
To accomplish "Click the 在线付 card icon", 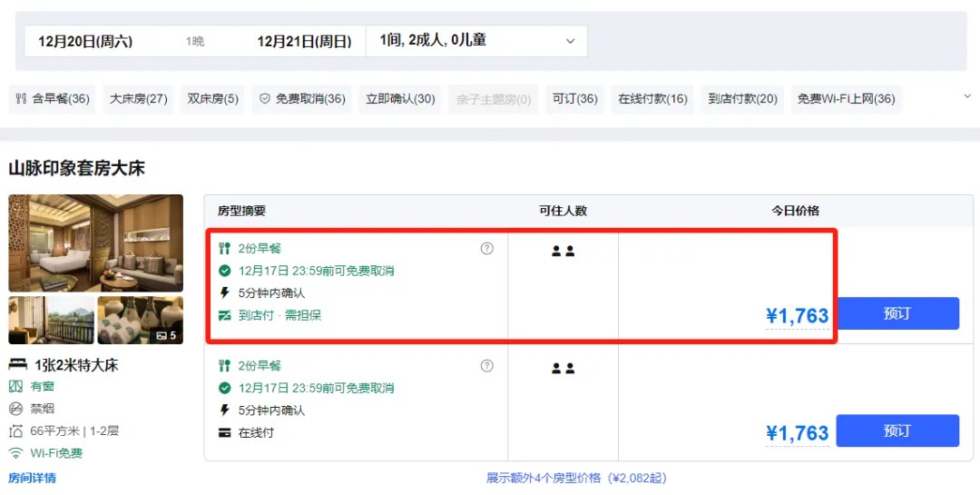I will (225, 432).
